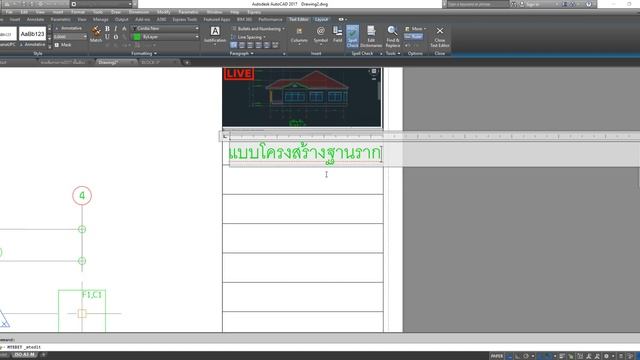Click the command line input
This screenshot has height=360, width=640.
(x=320, y=347)
